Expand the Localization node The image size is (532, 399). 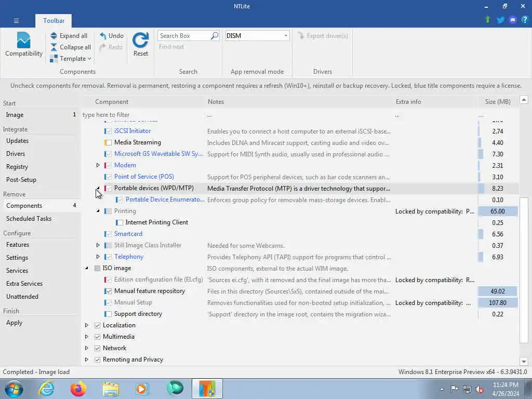click(x=87, y=325)
